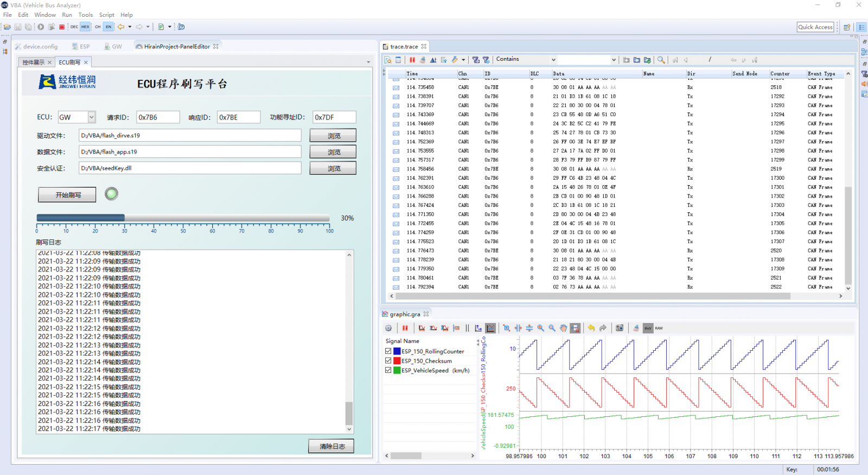
Task: Uncheck ESP_150_Checksum signal checkbox
Action: (x=388, y=360)
